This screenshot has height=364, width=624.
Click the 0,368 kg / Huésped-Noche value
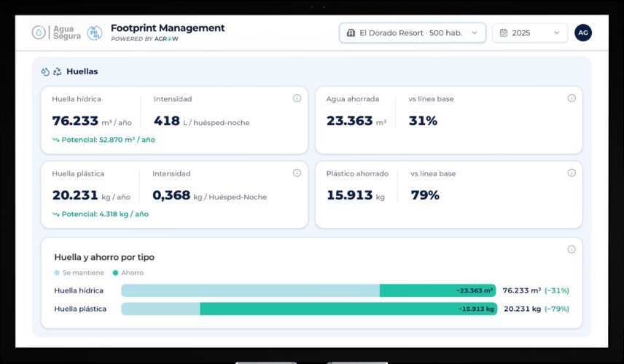point(210,196)
